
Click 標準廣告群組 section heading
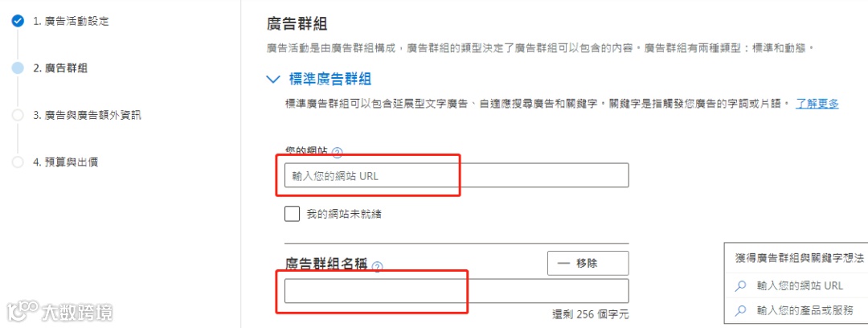pyautogui.click(x=330, y=79)
